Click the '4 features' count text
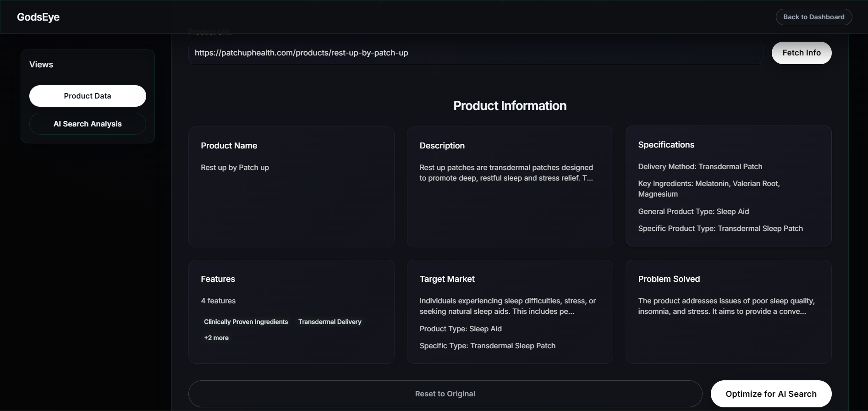This screenshot has width=868, height=411. pos(218,301)
